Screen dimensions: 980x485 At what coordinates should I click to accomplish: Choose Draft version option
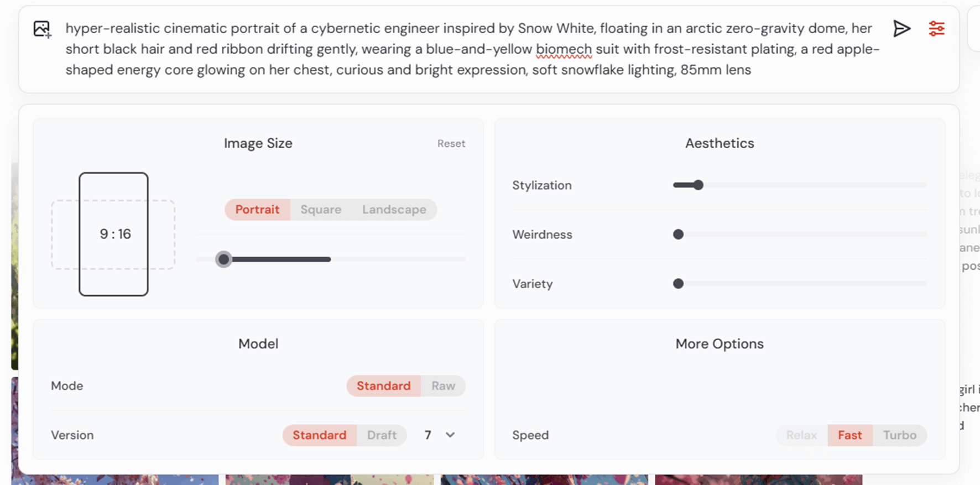click(382, 435)
